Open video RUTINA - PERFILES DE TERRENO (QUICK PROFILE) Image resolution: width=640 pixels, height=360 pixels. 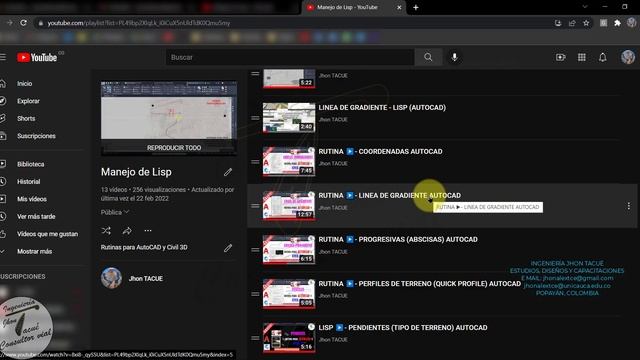point(420,284)
